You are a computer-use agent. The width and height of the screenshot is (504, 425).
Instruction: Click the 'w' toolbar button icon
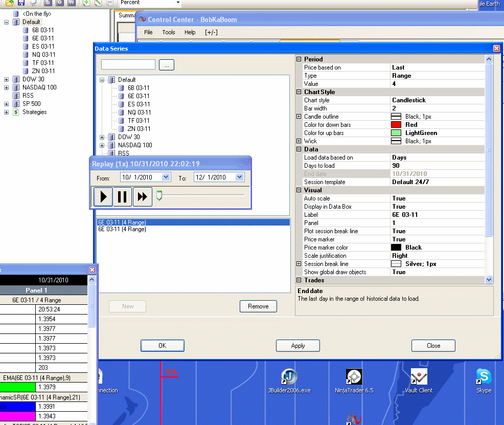coord(71,3)
